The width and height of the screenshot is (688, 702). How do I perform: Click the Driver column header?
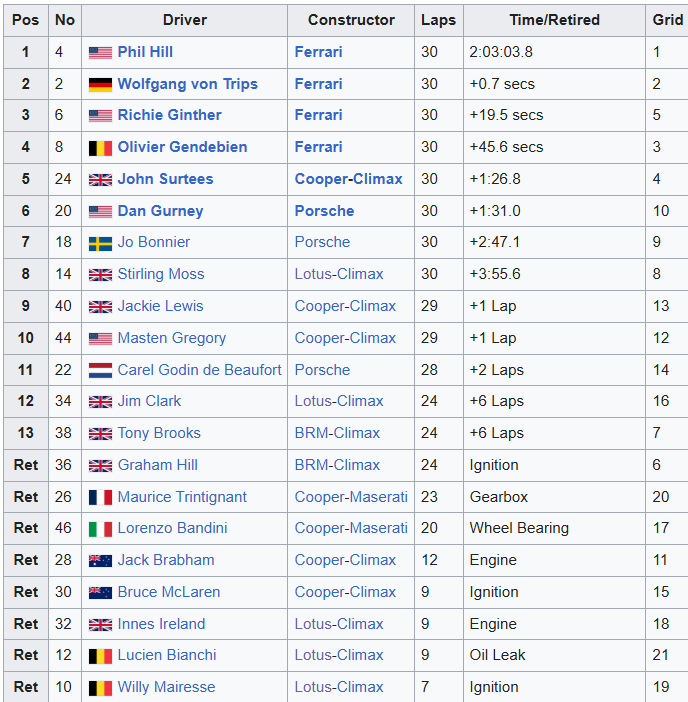pos(184,20)
